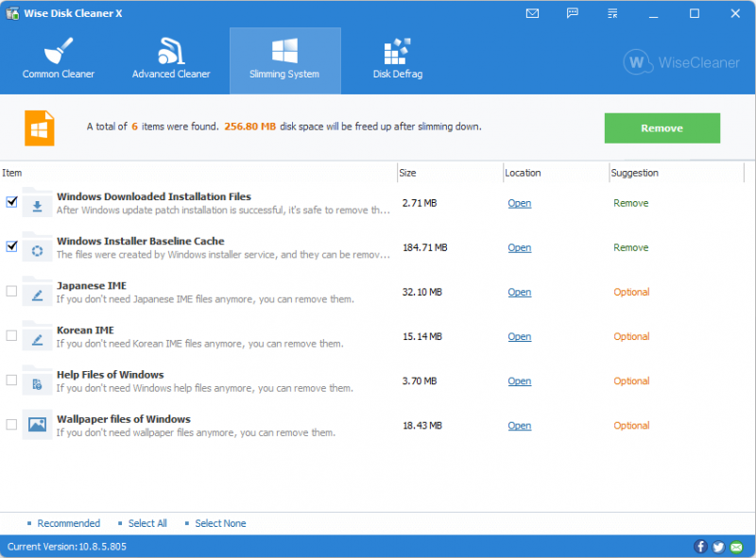Click the mail envelope icon in title bar
The width and height of the screenshot is (756, 558).
click(532, 13)
